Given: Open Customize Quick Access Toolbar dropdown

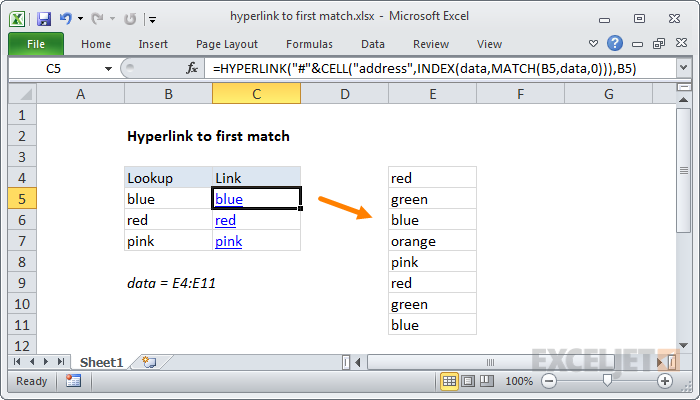Looking at the screenshot, I should click(153, 19).
